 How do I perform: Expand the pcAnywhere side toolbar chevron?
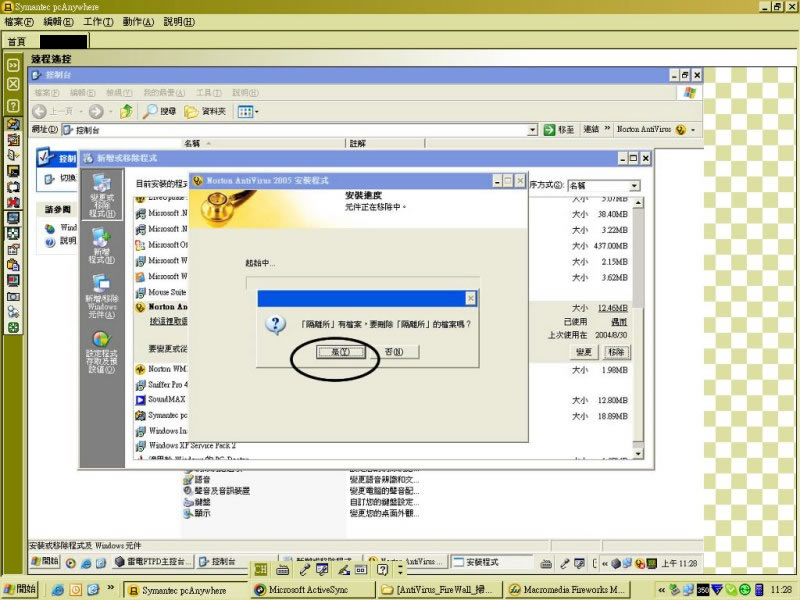(x=13, y=65)
